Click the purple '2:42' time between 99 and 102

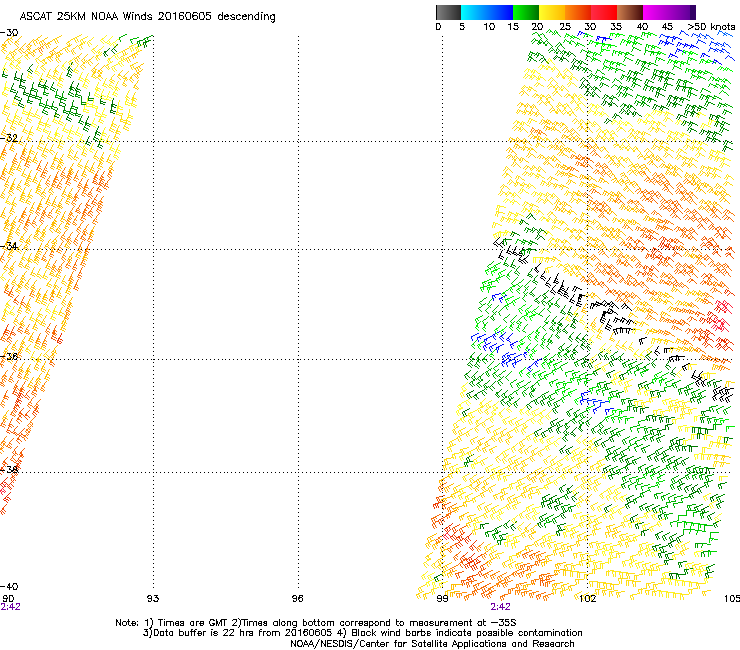(x=500, y=607)
